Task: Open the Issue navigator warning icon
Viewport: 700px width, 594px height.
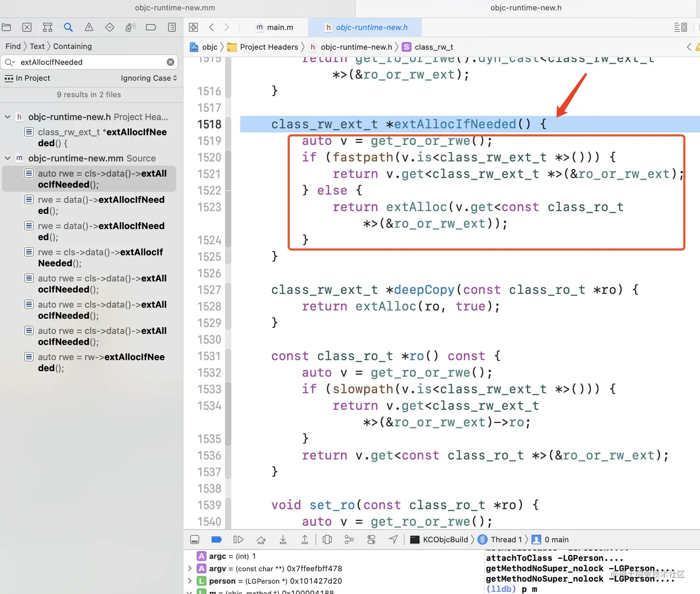Action: point(89,27)
